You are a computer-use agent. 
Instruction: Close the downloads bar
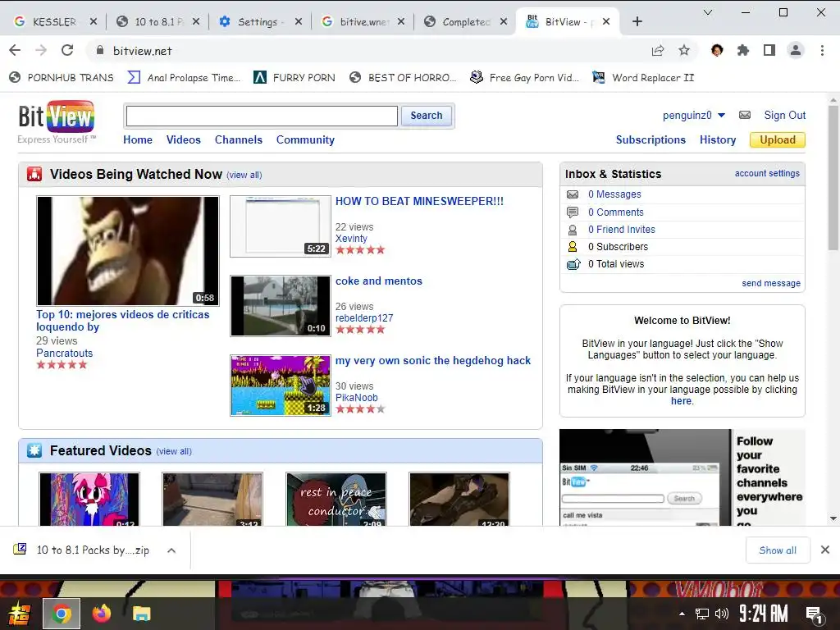(x=825, y=550)
